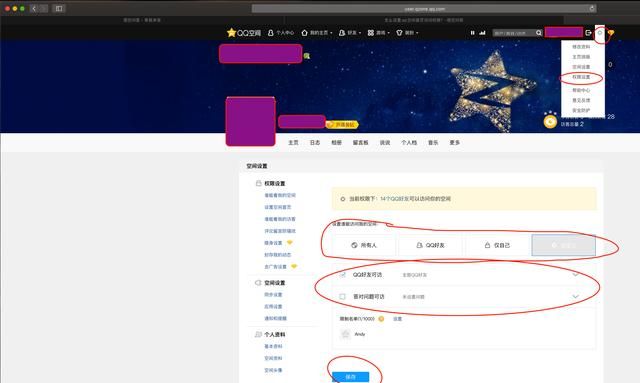Select the 所有人 access option
Image resolution: width=640 pixels, height=383 pixels.
pyautogui.click(x=364, y=245)
